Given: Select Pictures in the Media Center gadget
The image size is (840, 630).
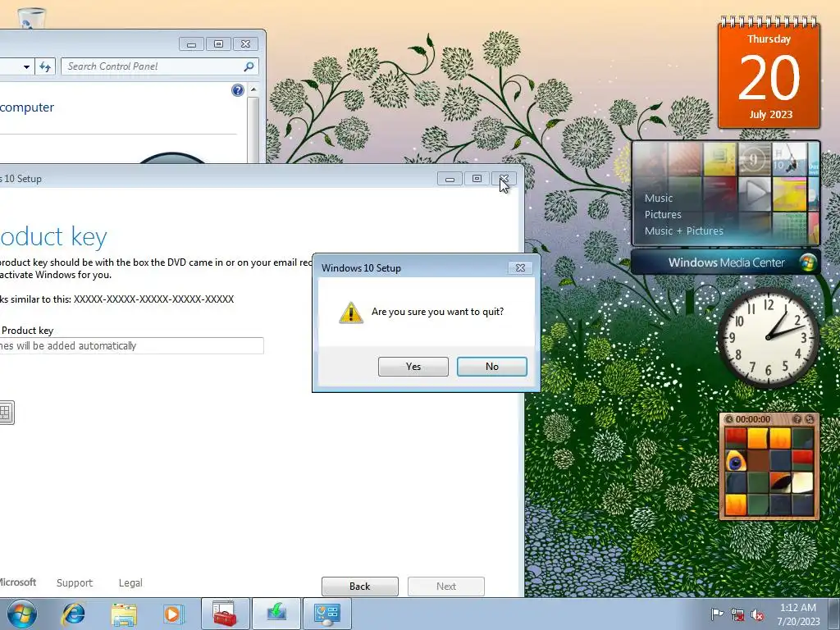Looking at the screenshot, I should 663,214.
